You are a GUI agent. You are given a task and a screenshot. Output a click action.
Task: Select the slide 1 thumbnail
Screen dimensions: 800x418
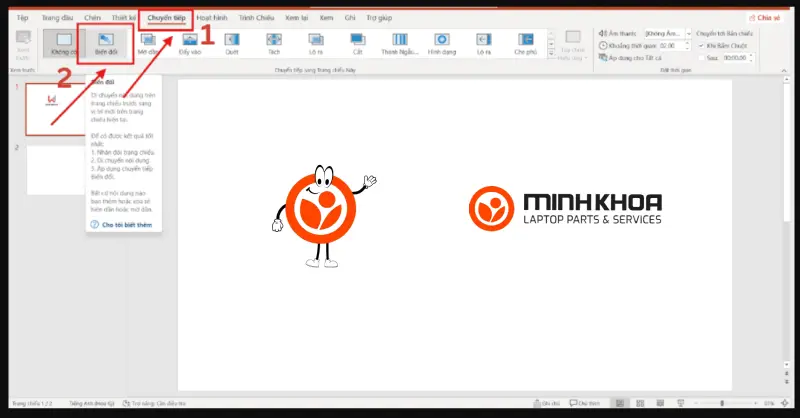coord(55,109)
